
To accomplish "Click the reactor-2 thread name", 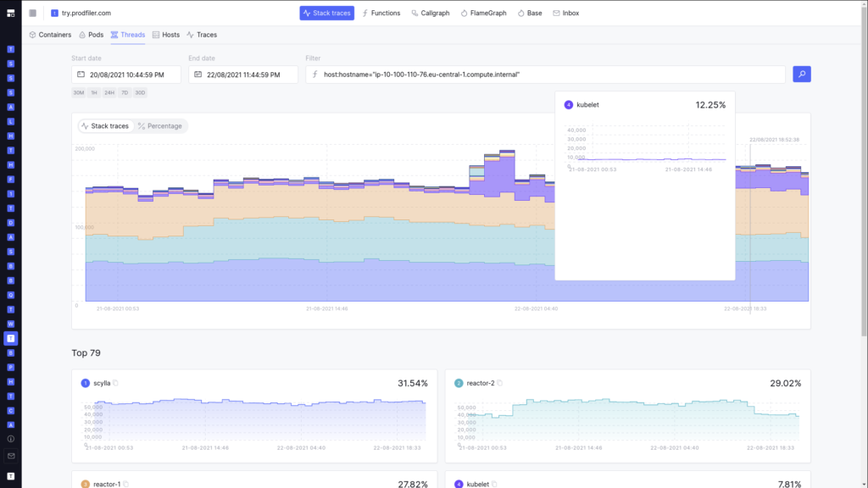I will tap(481, 383).
